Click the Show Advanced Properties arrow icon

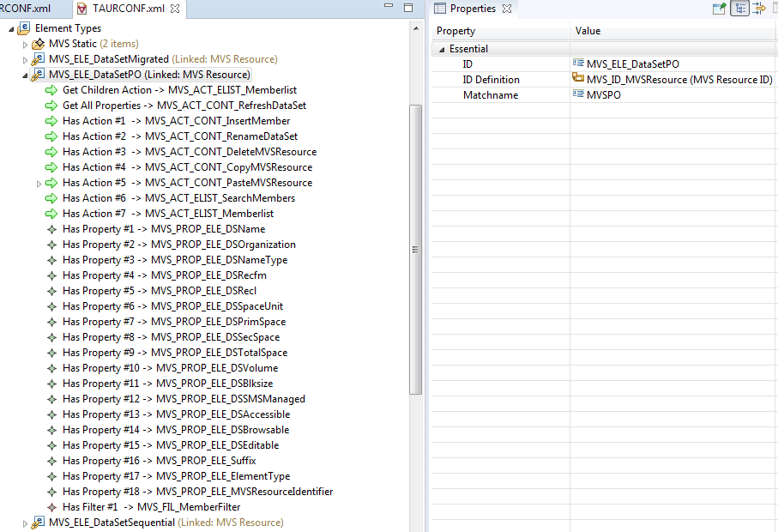(758, 9)
